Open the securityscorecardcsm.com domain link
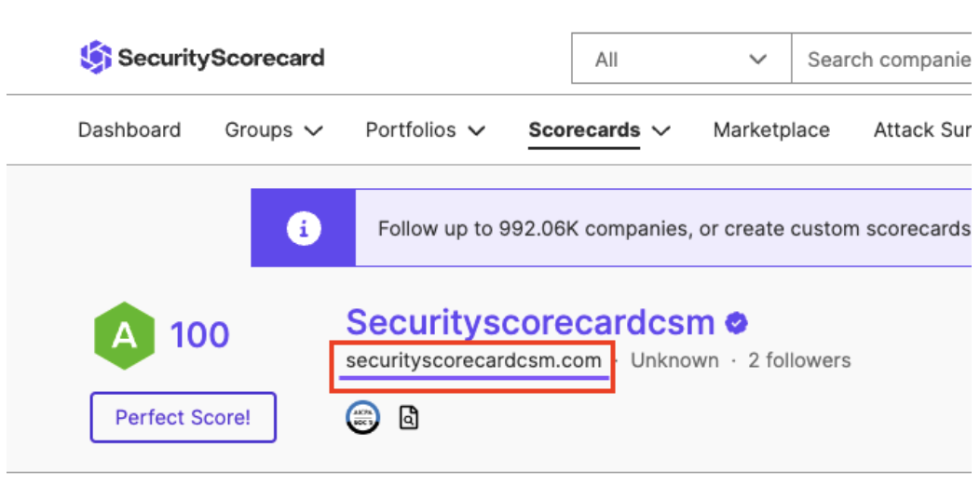This screenshot has width=980, height=486. pos(474,360)
